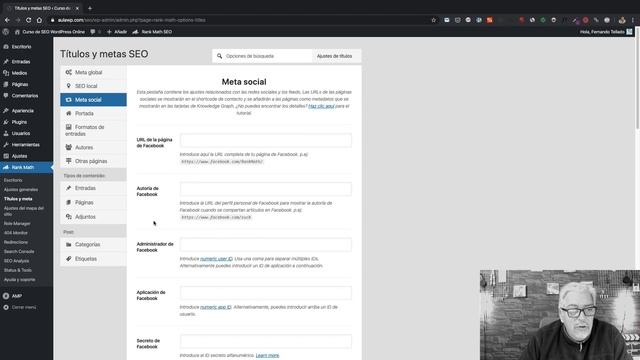Open Formatos de entradas tab
Viewport: 640px width, 360px height.
coord(93,130)
